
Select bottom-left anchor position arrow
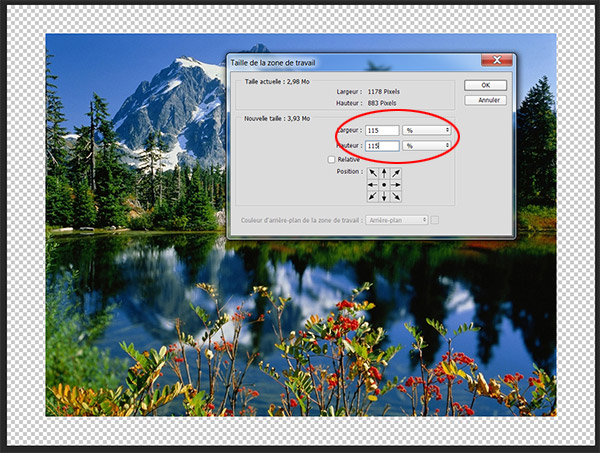(372, 197)
